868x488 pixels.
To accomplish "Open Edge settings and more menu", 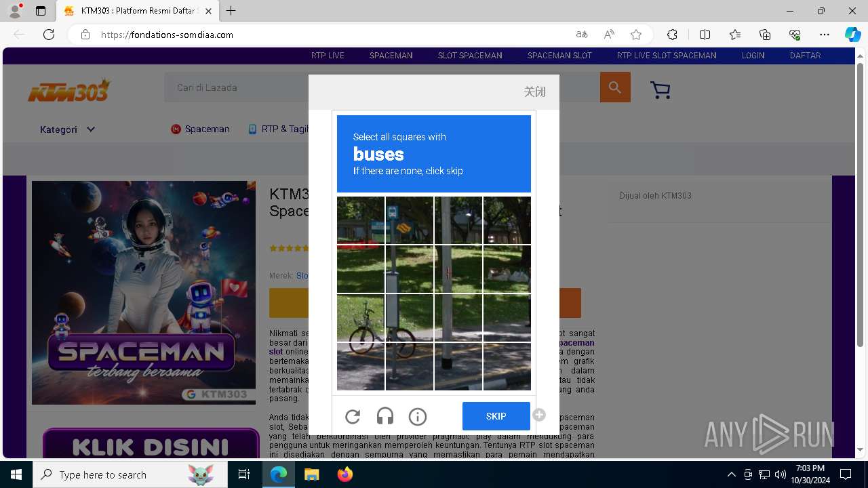I will pyautogui.click(x=825, y=35).
